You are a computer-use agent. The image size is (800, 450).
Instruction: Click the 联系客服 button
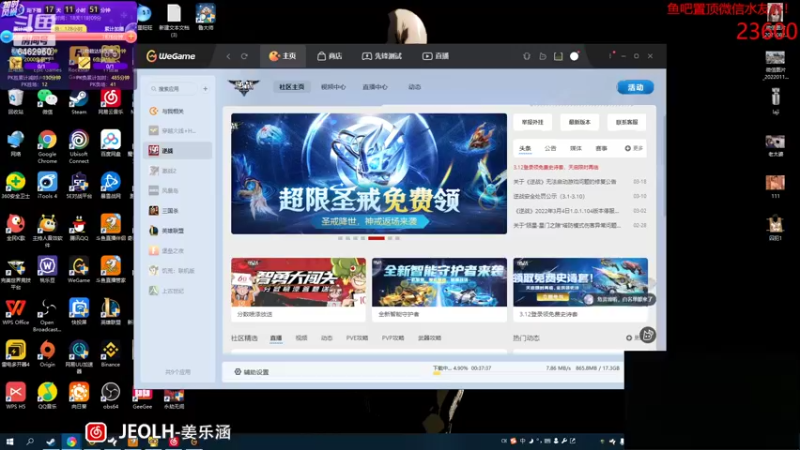coord(627,122)
